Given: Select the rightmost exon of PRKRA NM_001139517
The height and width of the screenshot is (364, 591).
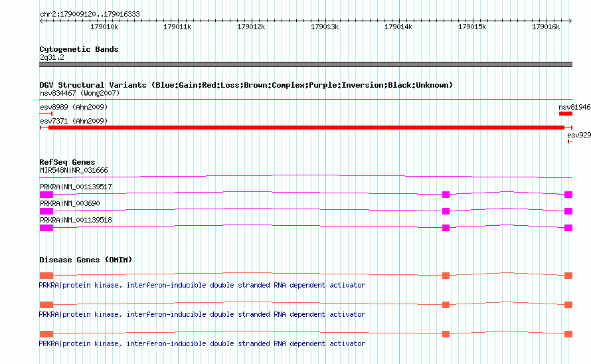Looking at the screenshot, I should [x=568, y=195].
